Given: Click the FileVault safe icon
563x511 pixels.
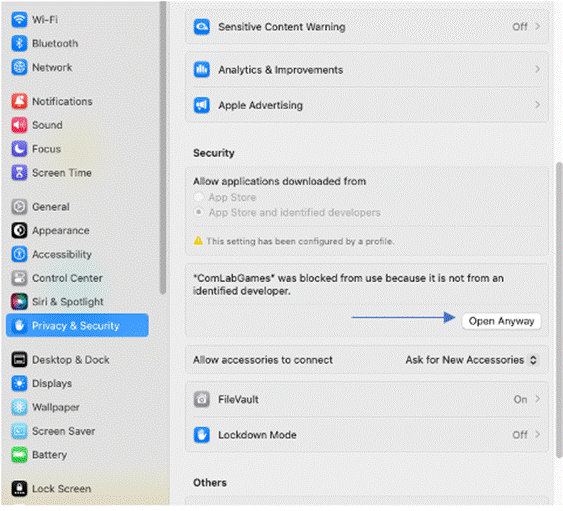Looking at the screenshot, I should click(202, 399).
